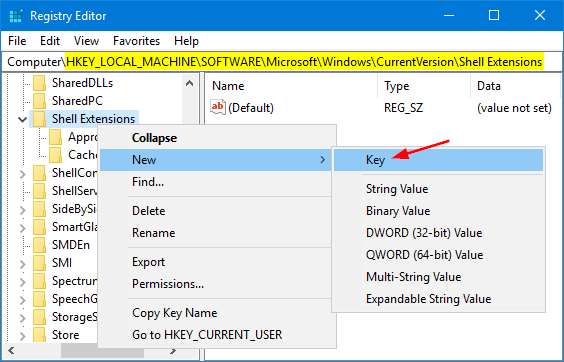564x362 pixels.
Task: Expand the SpeechGestures key arrow
Action: click(23, 300)
